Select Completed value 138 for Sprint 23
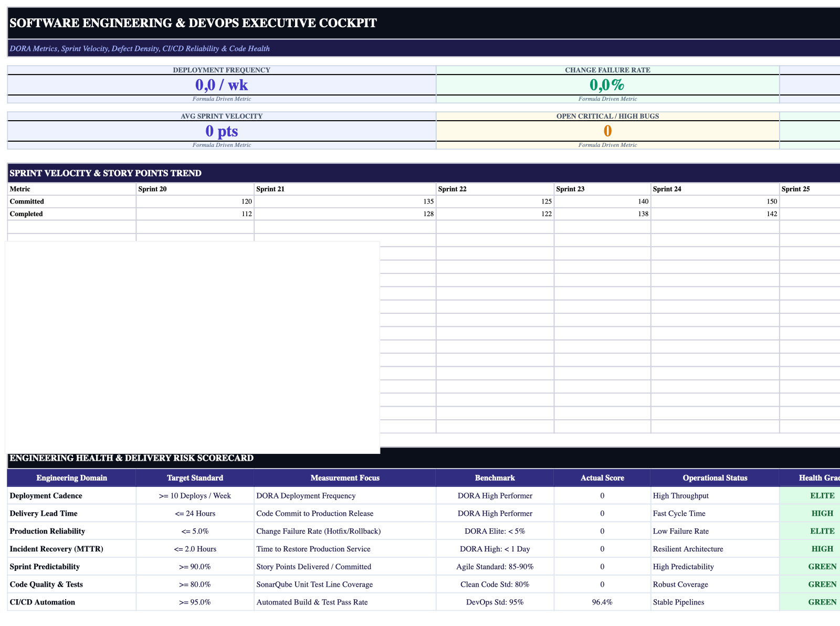The width and height of the screenshot is (840, 626). point(603,214)
